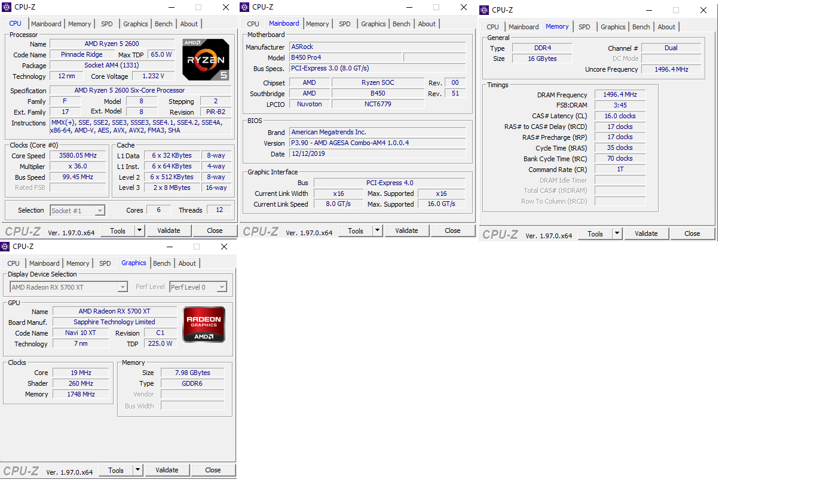The image size is (820, 504).
Task: Switch to the Bench tab in the Graphics window
Action: point(162,263)
